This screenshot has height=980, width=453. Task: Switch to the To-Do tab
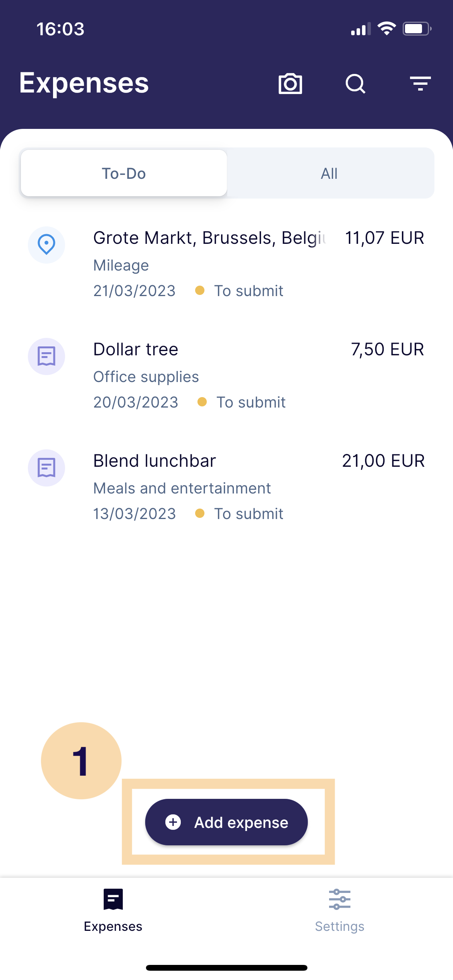[x=124, y=173]
